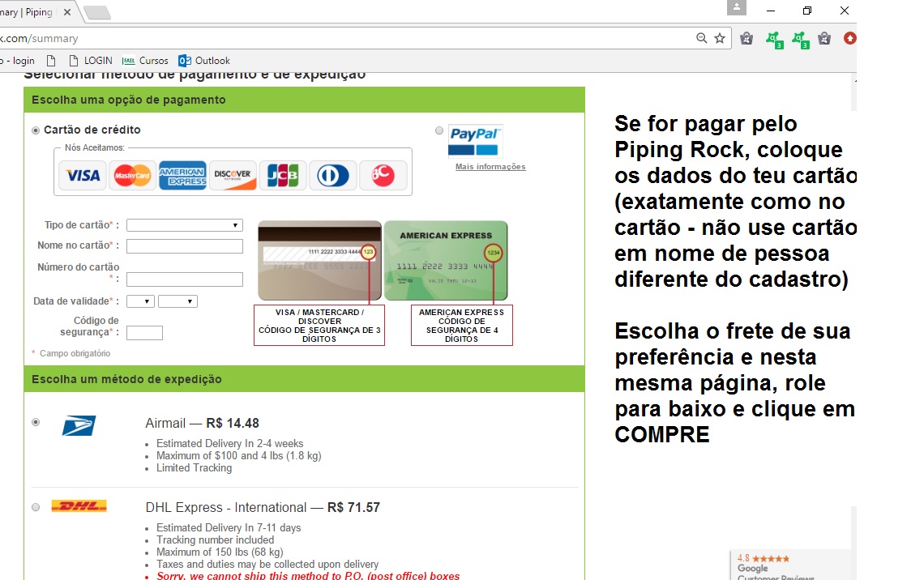Open the LOGIN bookmark
Screen dimensions: 924x580
pos(91,61)
